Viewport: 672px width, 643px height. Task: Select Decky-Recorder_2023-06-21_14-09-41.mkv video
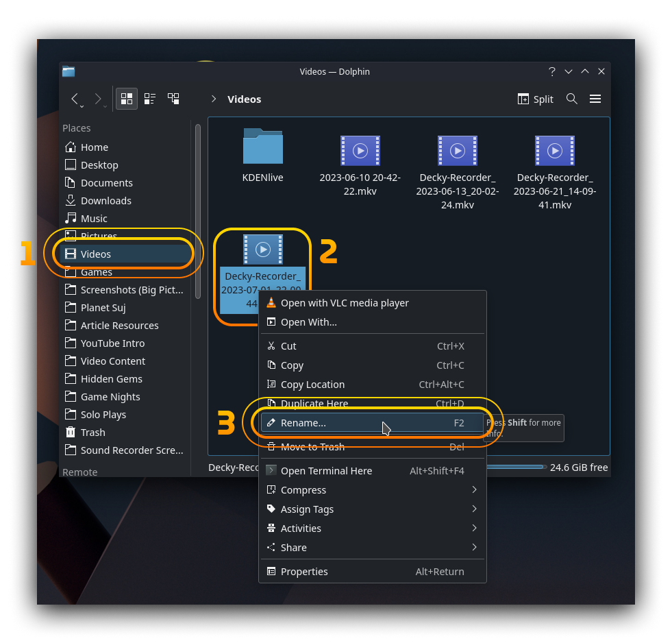tap(555, 173)
